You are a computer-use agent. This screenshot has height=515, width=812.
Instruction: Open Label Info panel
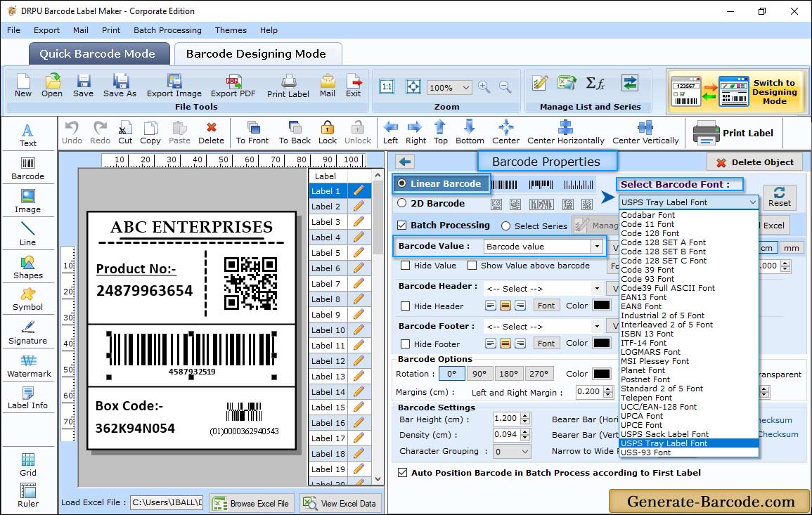point(28,398)
